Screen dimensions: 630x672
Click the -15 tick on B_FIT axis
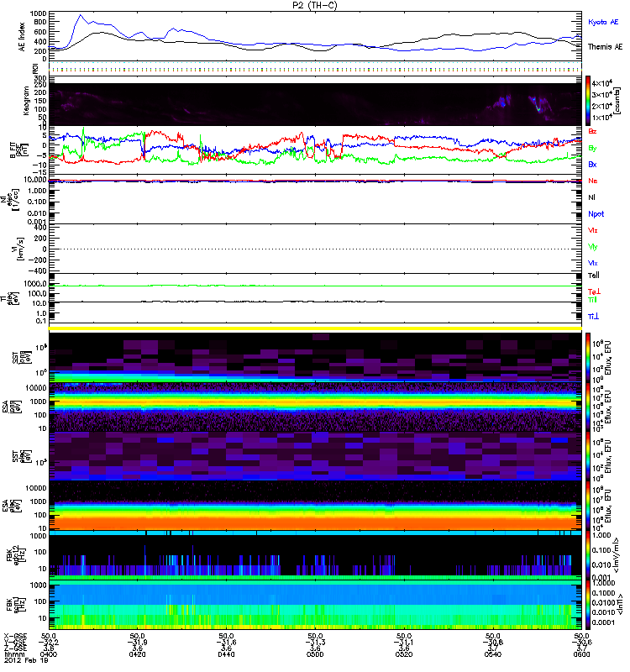click(40, 172)
